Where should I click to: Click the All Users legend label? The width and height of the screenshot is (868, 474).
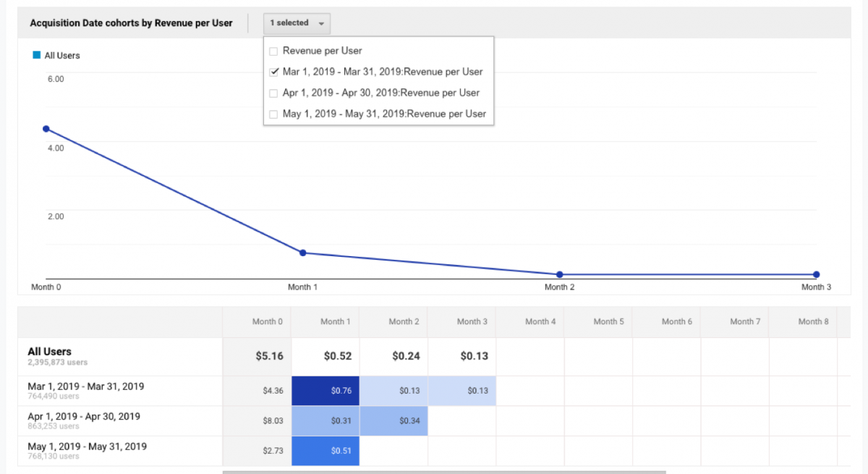61,55
